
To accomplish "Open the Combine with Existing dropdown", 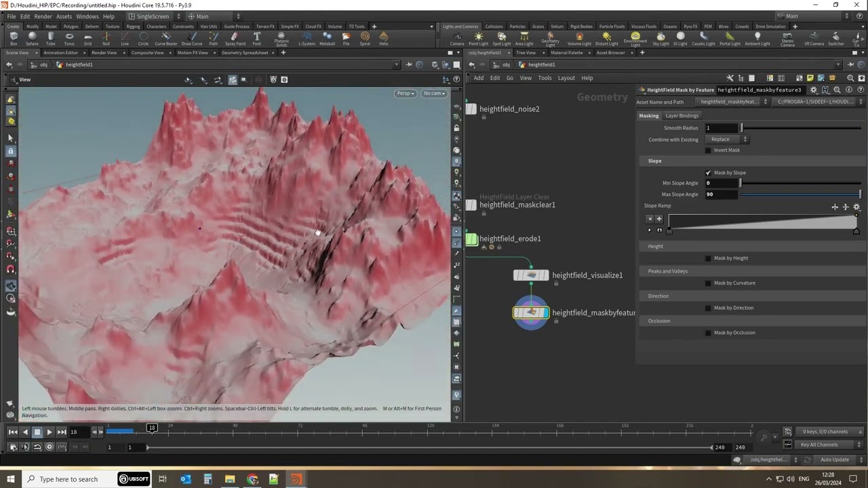I will point(727,139).
